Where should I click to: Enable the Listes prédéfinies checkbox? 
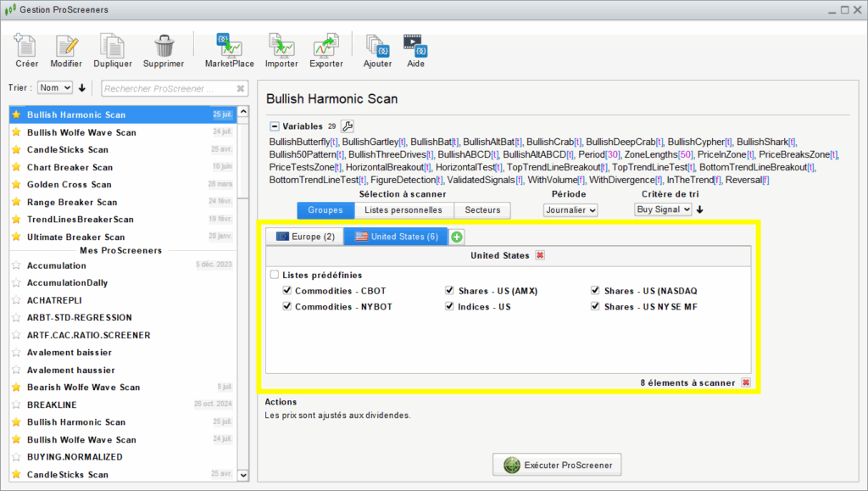point(275,275)
